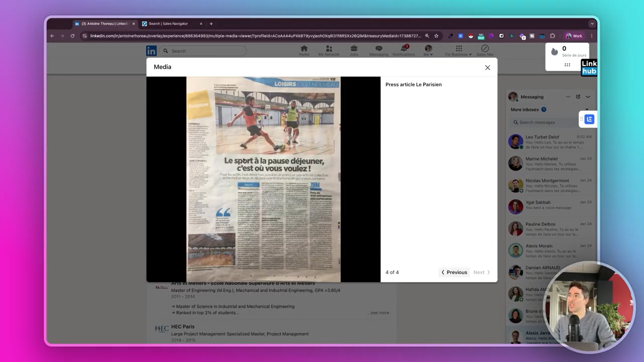The image size is (644, 362).
Task: Expand the Me profile menu
Action: point(428,51)
